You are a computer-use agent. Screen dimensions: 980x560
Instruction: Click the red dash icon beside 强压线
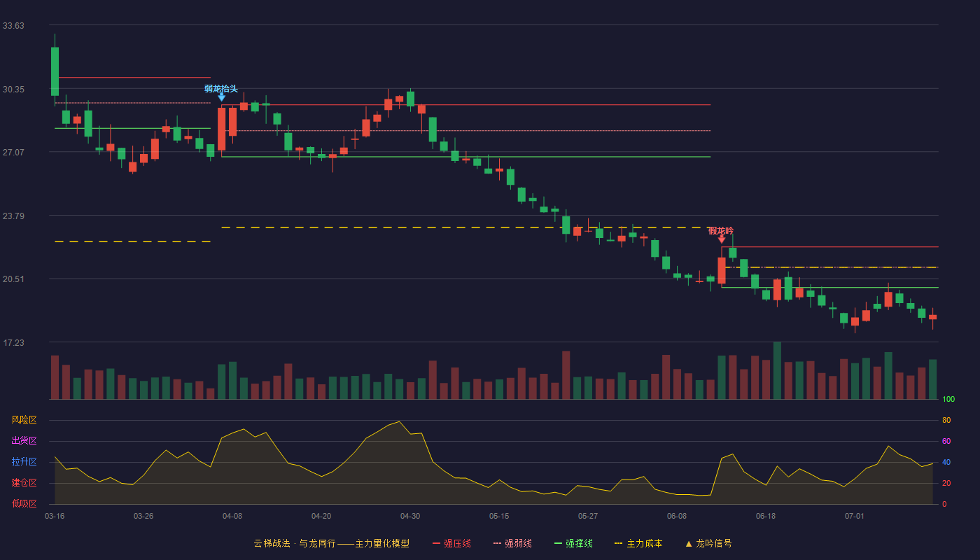(x=436, y=543)
